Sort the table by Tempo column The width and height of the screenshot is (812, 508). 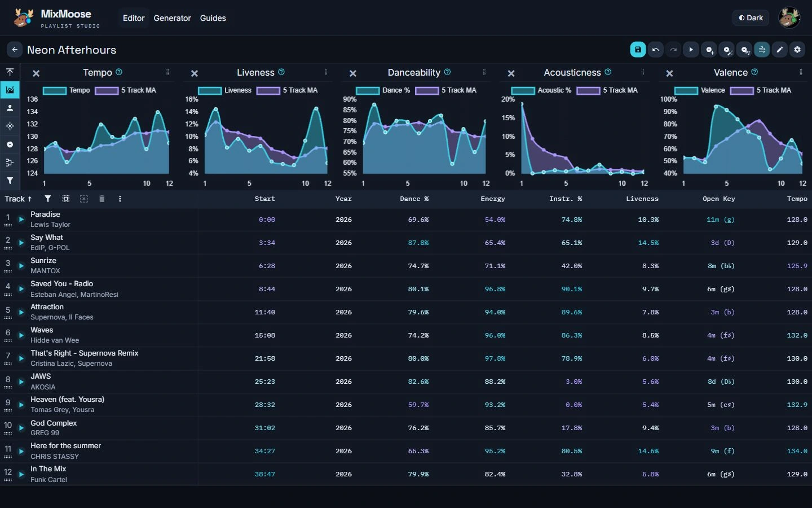(x=797, y=199)
